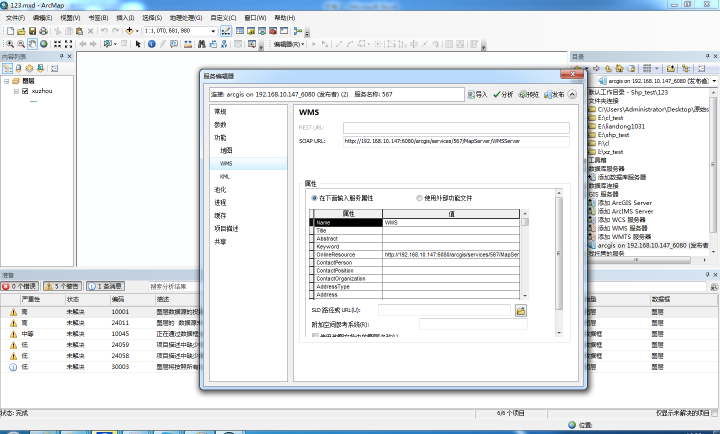720x434 pixels.
Task: Open the 文件(F) menu
Action: (x=16, y=18)
